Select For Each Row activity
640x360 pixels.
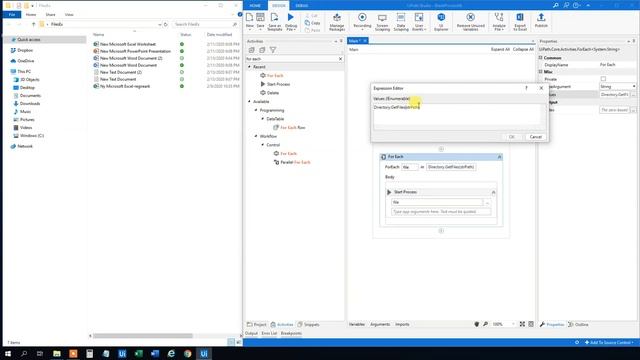pos(293,127)
